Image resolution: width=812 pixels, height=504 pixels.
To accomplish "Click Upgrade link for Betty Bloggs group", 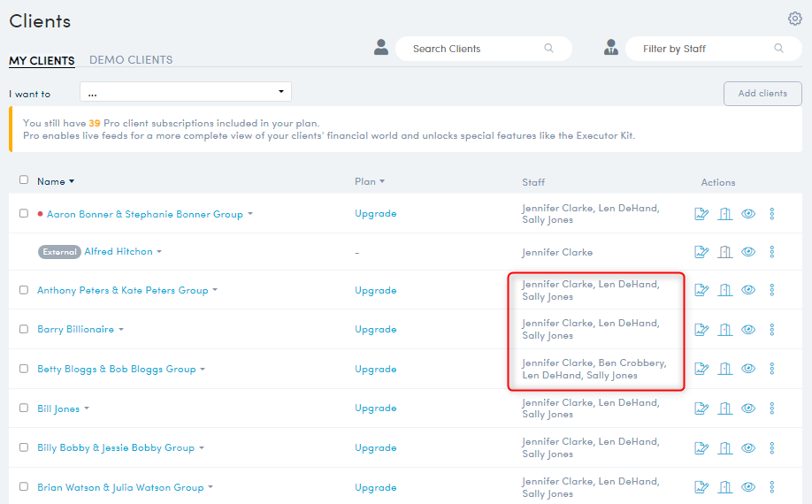I will [x=375, y=369].
